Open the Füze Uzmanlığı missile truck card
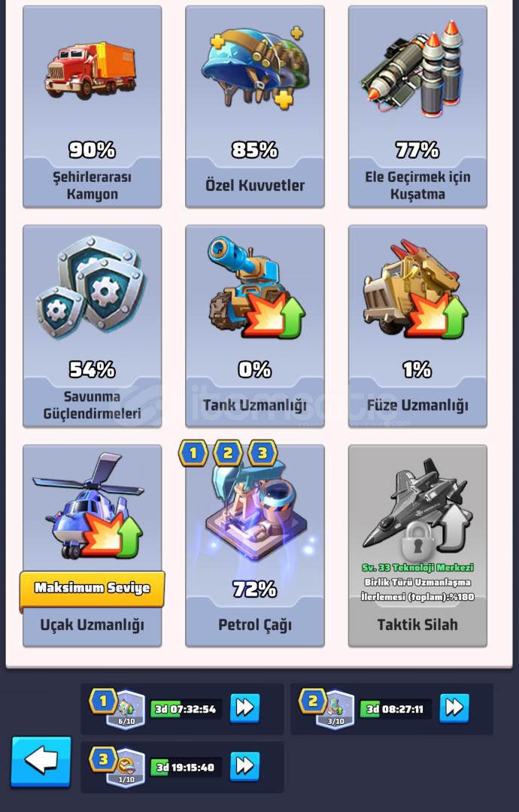The height and width of the screenshot is (812, 519). tap(417, 326)
